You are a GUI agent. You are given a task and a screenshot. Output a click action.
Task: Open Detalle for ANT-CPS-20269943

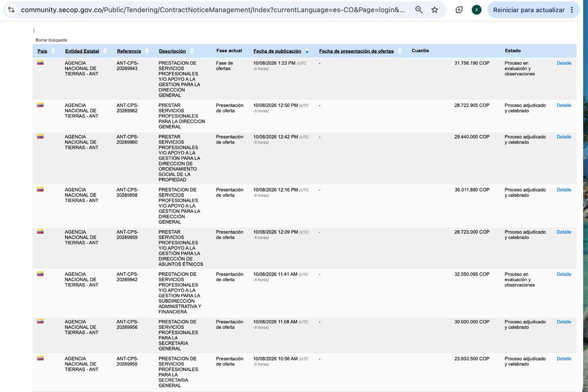click(x=564, y=63)
